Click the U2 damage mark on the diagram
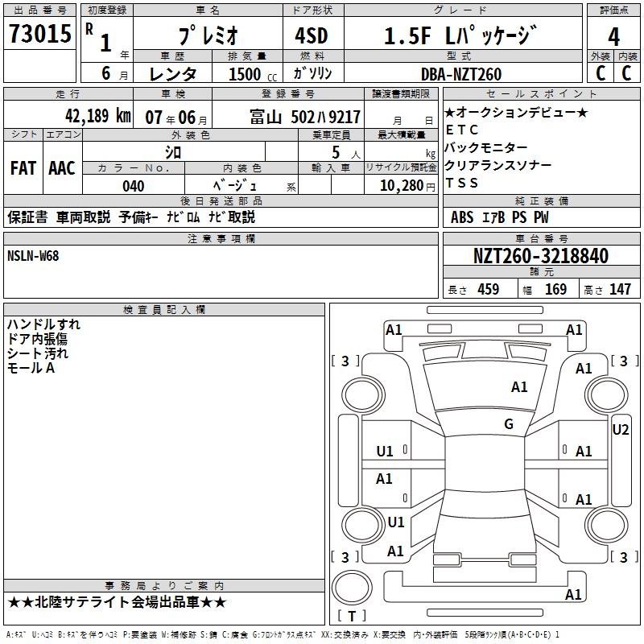 620,430
